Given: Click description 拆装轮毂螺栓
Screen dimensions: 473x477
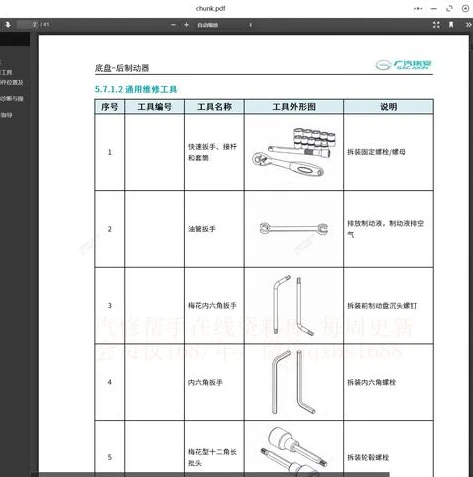Looking at the screenshot, I should pyautogui.click(x=368, y=457).
